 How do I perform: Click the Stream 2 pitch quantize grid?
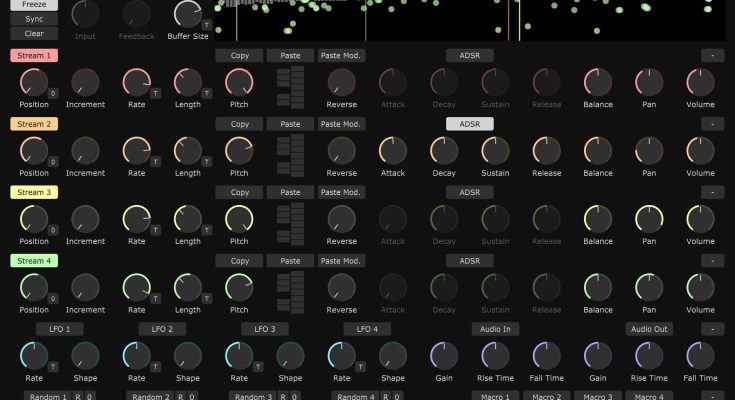[x=290, y=151]
